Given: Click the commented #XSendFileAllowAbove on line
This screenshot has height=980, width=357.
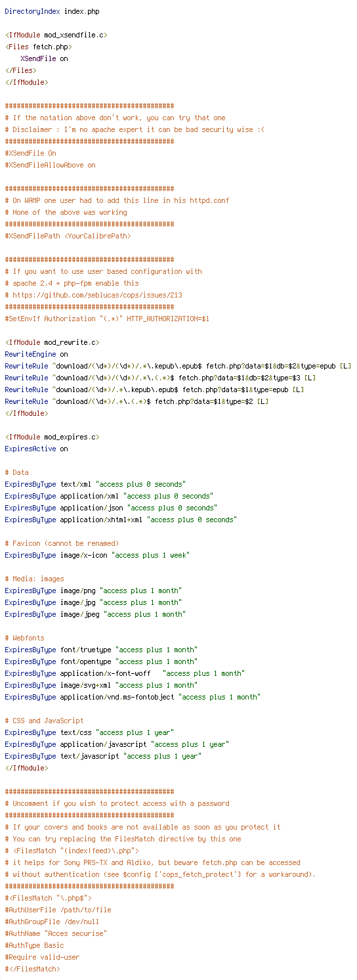Looking at the screenshot, I should tap(50, 165).
